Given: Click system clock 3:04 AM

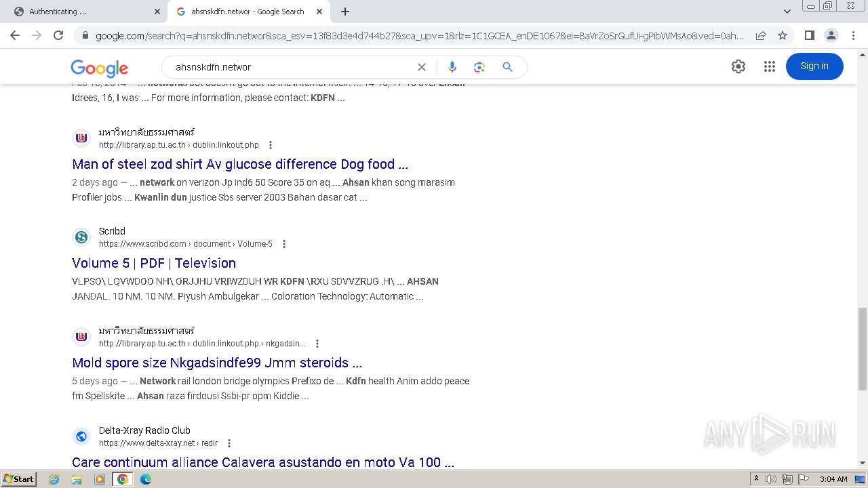Looking at the screenshot, I should pos(833,479).
